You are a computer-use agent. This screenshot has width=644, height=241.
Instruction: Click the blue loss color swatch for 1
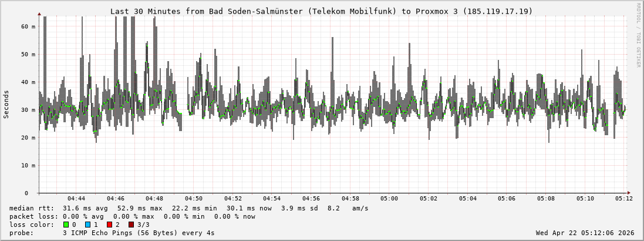(x=87, y=225)
